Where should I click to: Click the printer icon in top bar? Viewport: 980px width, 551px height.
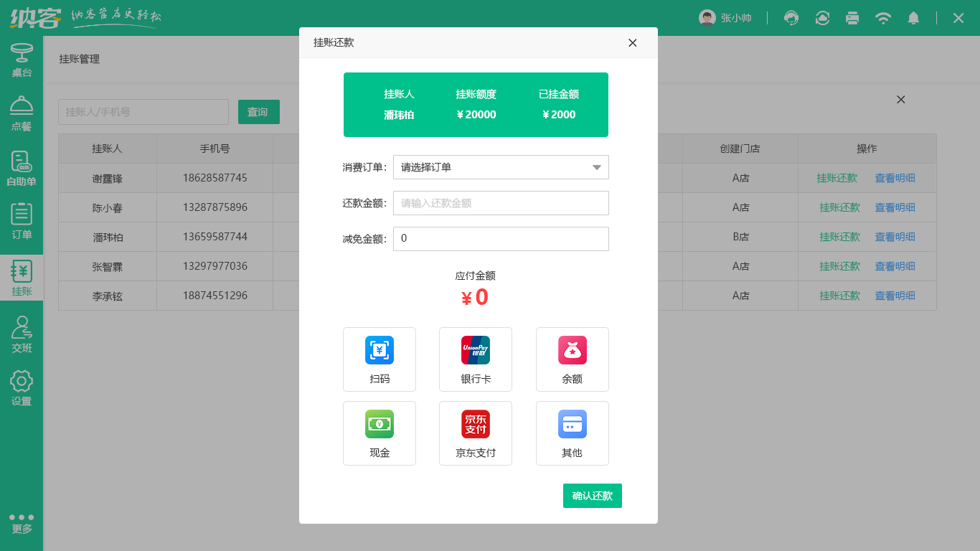852,18
